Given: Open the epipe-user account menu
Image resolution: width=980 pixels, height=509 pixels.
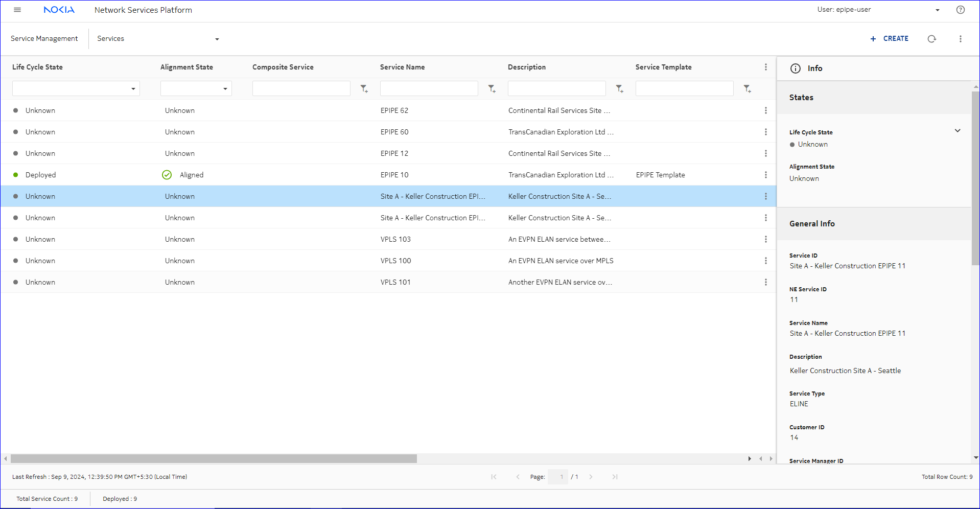Looking at the screenshot, I should pyautogui.click(x=937, y=10).
